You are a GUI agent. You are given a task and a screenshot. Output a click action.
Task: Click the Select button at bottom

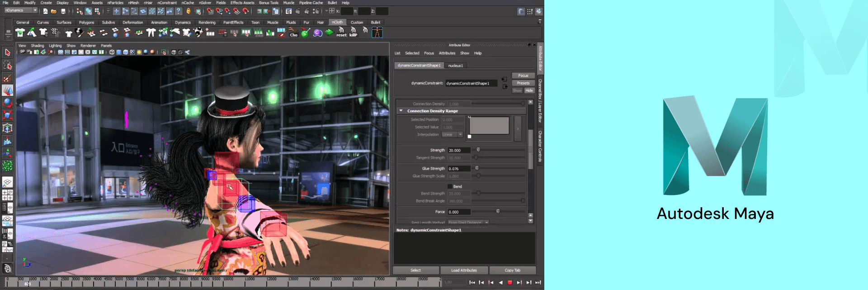(416, 270)
